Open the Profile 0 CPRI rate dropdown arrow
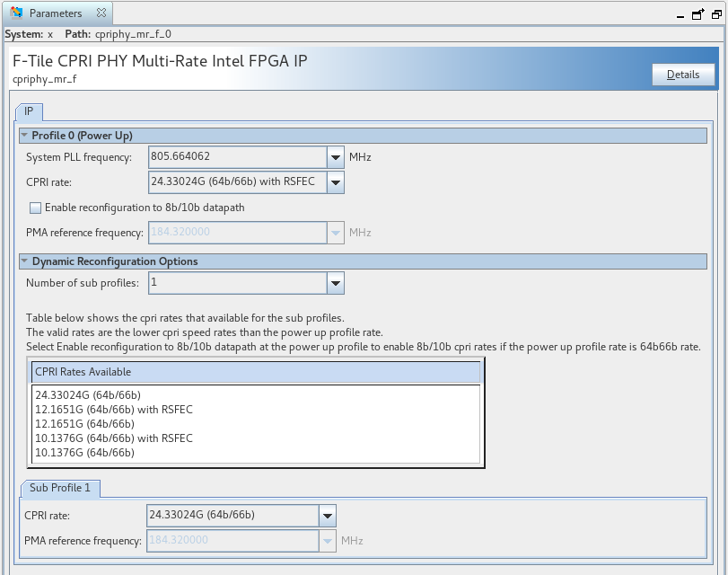728x575 pixels. (335, 182)
